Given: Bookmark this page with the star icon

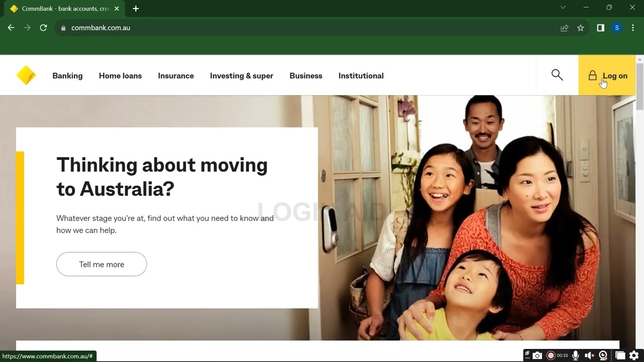Looking at the screenshot, I should (581, 28).
